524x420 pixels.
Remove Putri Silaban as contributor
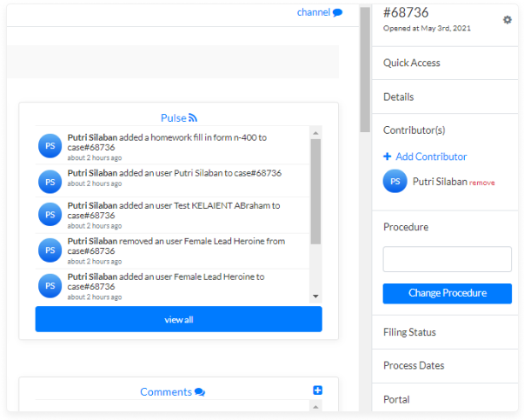(x=482, y=183)
